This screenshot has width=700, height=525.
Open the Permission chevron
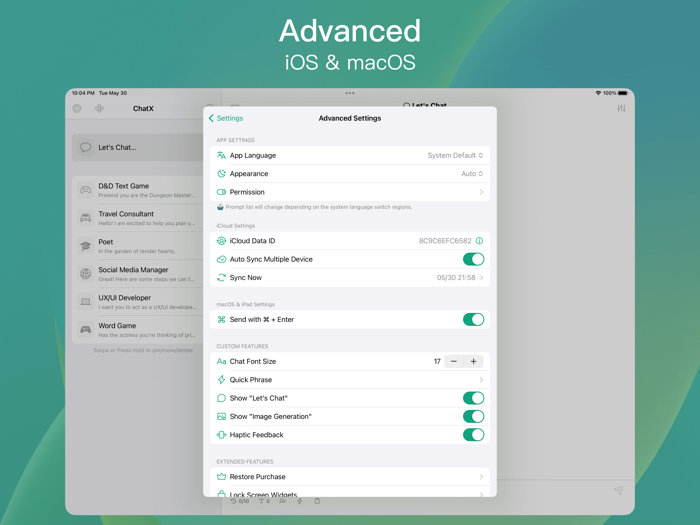481,192
